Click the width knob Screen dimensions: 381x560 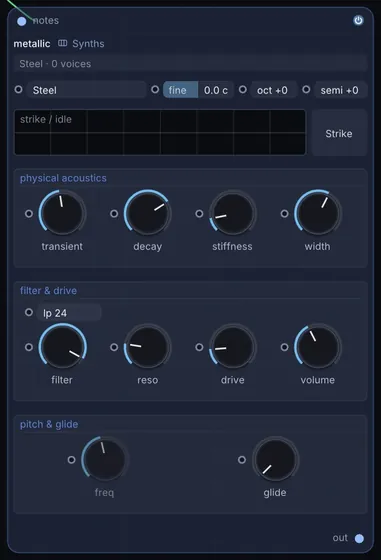coord(318,213)
